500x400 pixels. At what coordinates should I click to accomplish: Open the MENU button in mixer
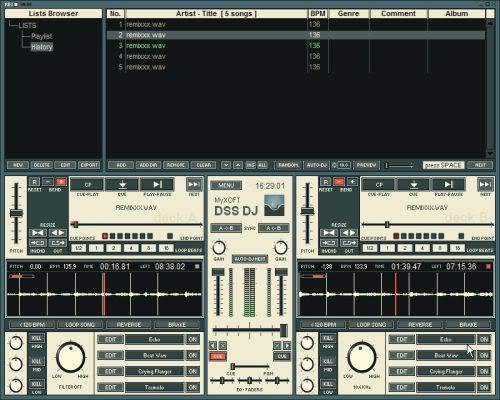click(x=226, y=185)
